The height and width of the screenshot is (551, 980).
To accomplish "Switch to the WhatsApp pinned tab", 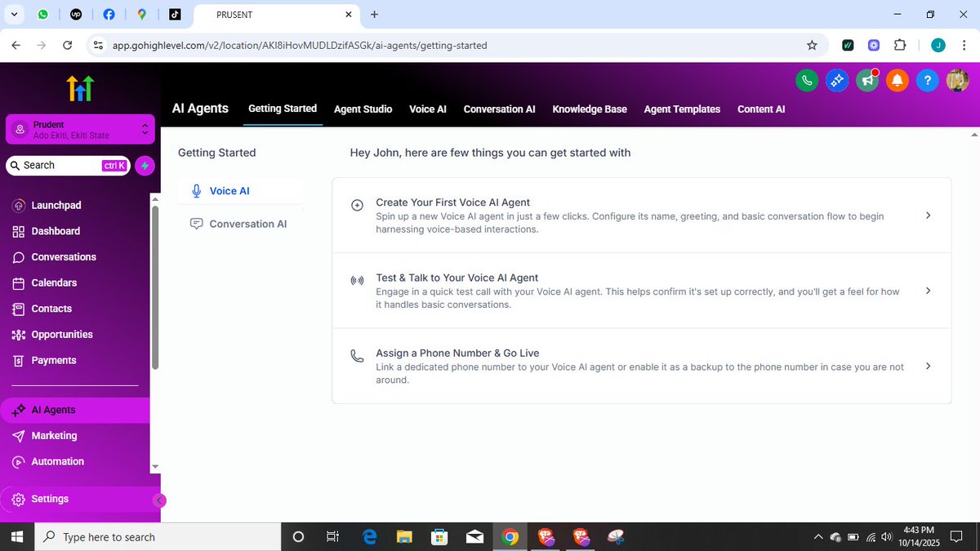I will 42,15.
